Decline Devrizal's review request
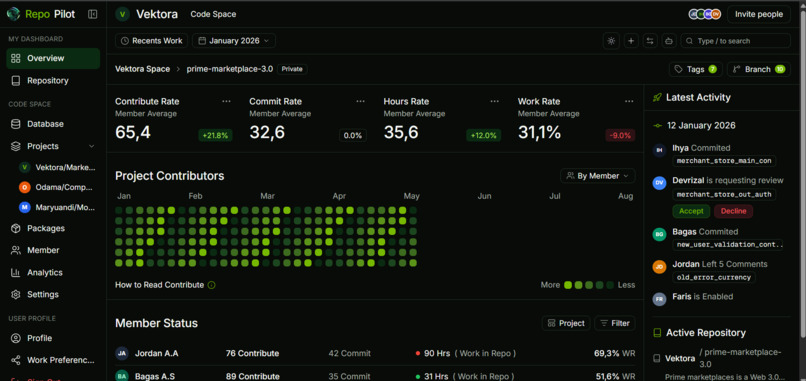 pos(733,211)
